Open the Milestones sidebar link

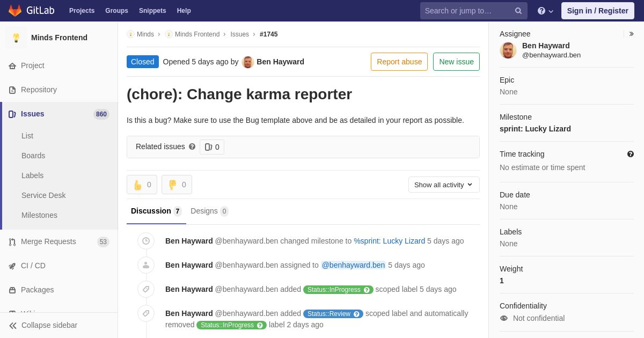coord(39,215)
